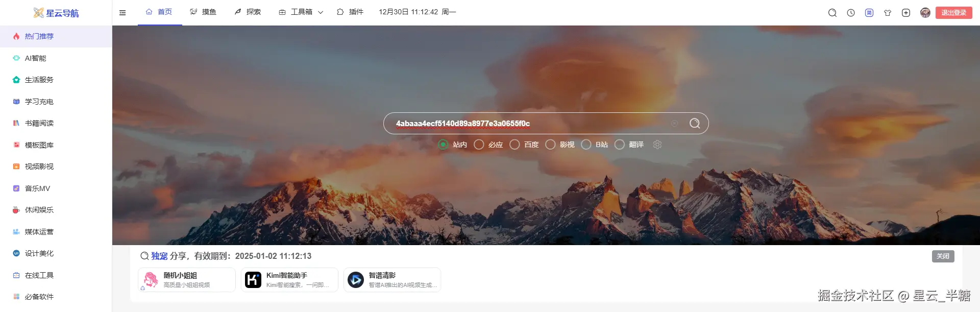Select AI智能 category label
This screenshot has height=312, width=980.
(36, 58)
